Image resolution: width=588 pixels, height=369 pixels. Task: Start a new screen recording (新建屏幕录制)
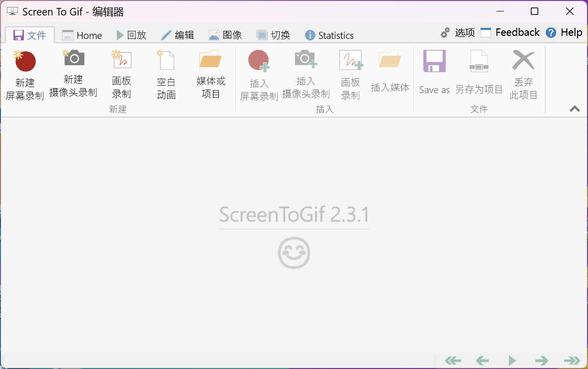click(x=25, y=76)
